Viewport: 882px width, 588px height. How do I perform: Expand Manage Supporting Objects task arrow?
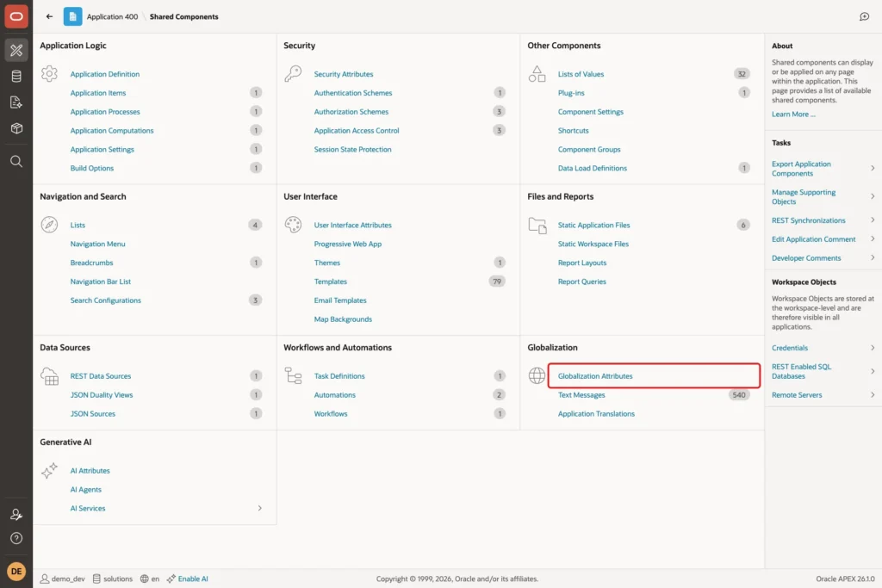[x=873, y=196]
